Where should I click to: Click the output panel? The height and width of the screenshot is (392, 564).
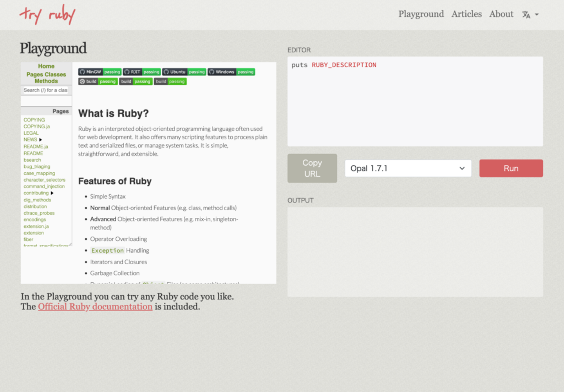[415, 252]
